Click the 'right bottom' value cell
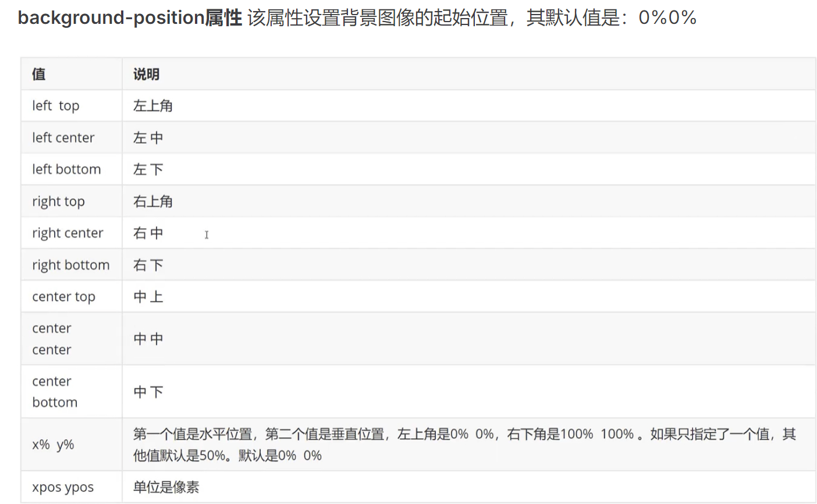 [70, 265]
